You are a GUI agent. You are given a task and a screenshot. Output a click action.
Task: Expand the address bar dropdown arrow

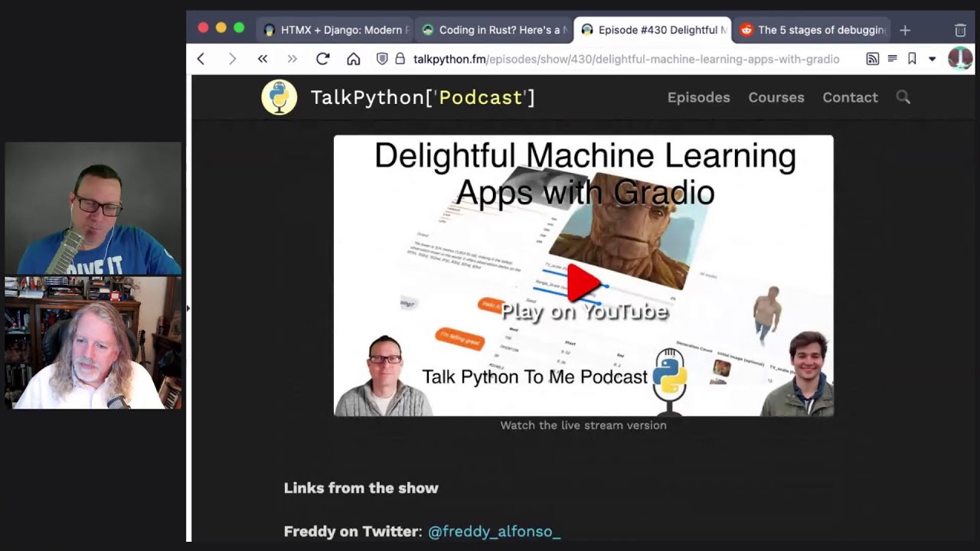click(x=932, y=59)
